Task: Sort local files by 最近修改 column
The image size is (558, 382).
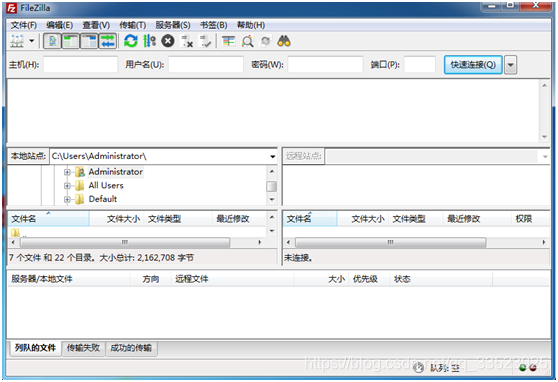Action: [239, 219]
